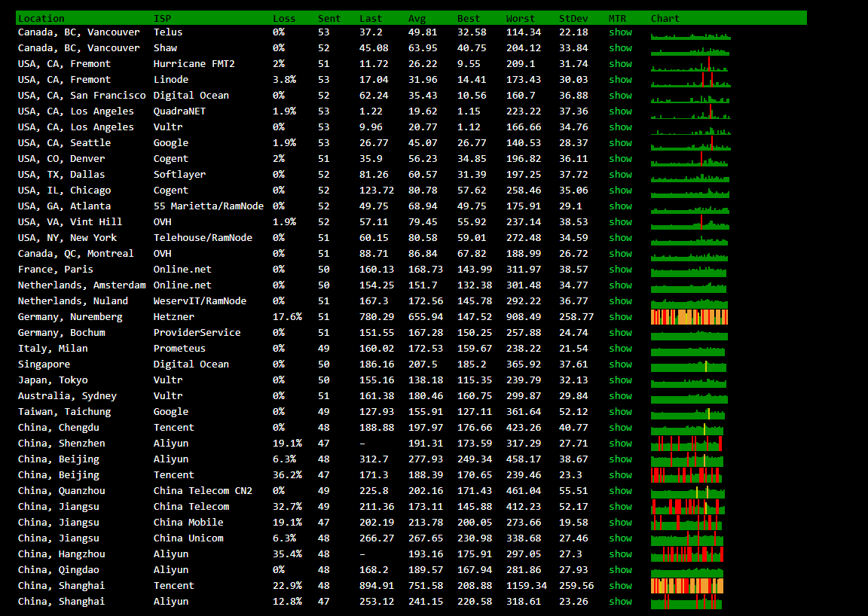Click the Linode Fremont latency chart
Viewport: 868px width, 616px height.
(x=690, y=79)
